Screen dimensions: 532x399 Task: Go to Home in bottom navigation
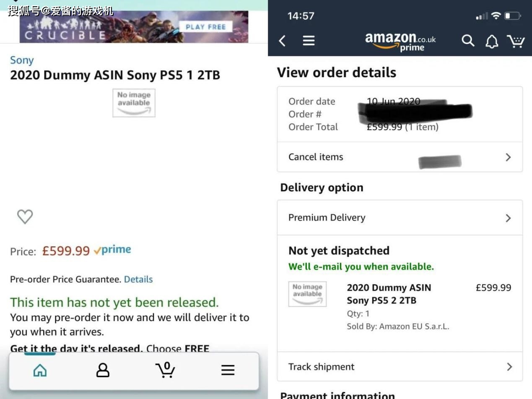(40, 370)
